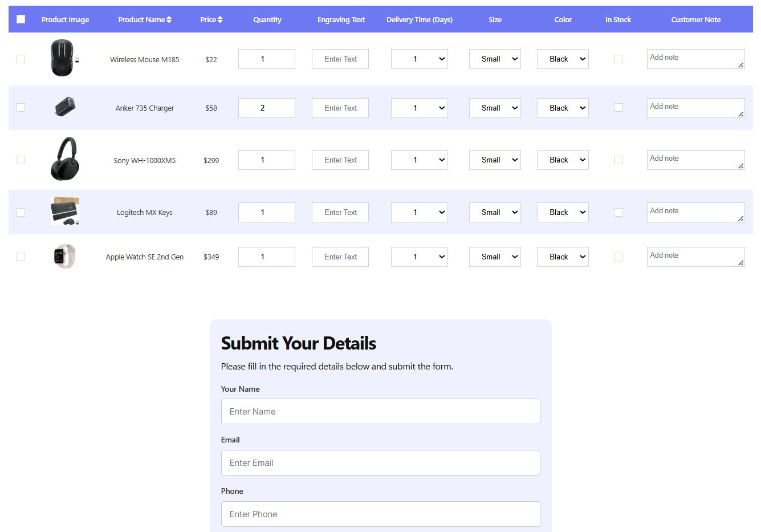Click Engraving Text field for Apple Watch SE
This screenshot has height=532, width=761.
tap(340, 257)
